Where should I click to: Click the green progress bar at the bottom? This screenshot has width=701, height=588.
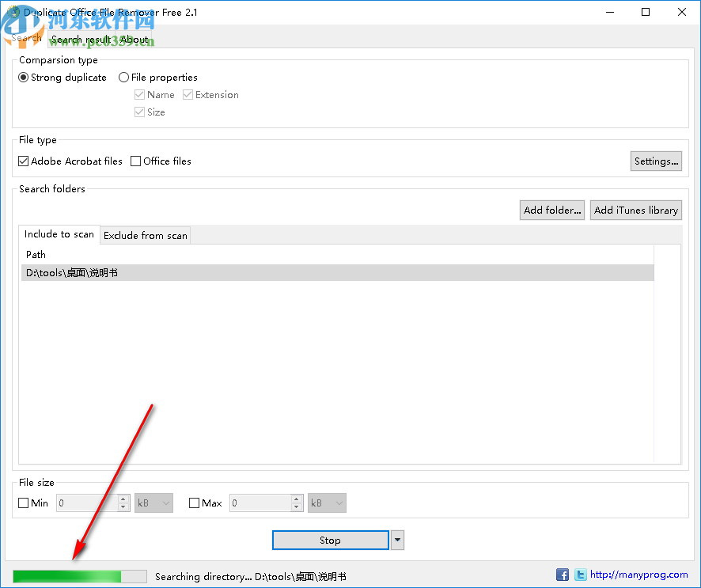(79, 575)
